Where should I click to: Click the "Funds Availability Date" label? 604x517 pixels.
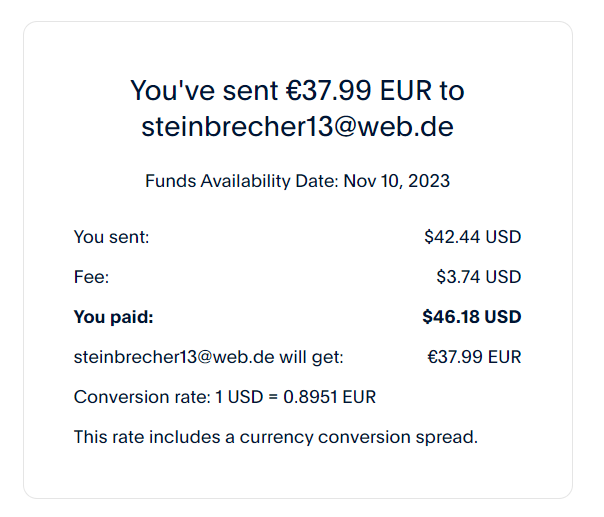[241, 181]
